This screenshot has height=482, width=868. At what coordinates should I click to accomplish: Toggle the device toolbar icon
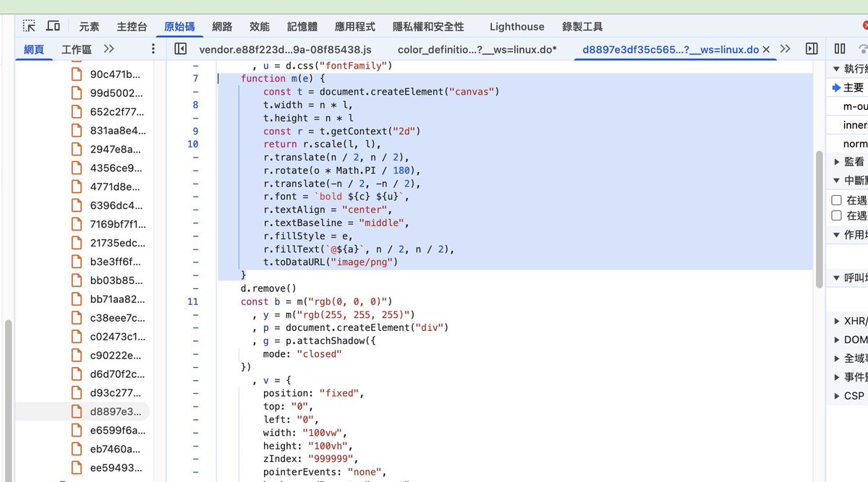[x=53, y=26]
